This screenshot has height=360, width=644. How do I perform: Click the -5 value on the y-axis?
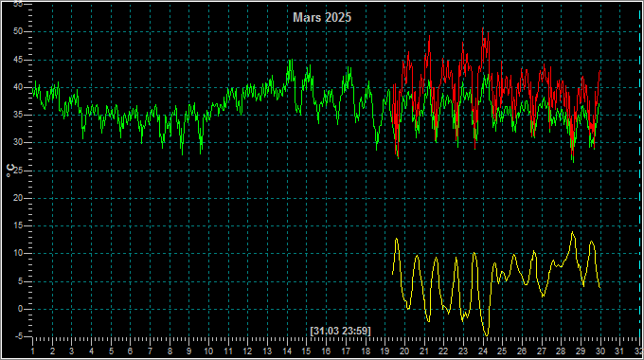(19, 337)
